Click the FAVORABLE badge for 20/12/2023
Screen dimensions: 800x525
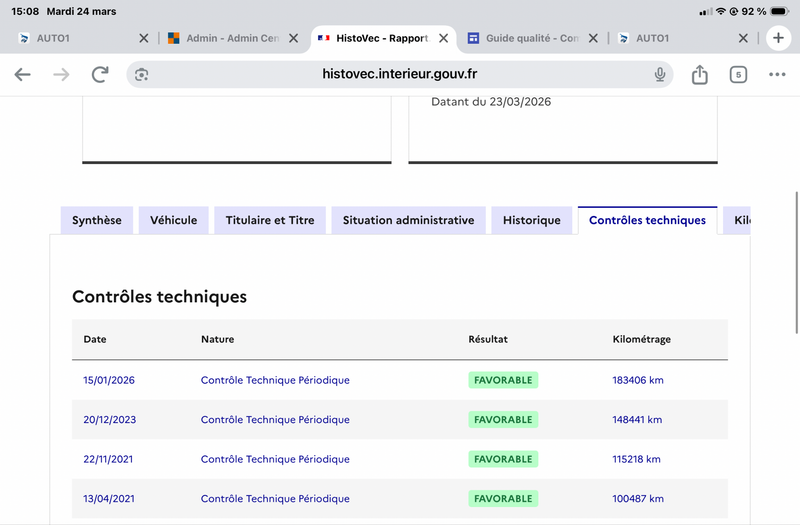coord(503,420)
